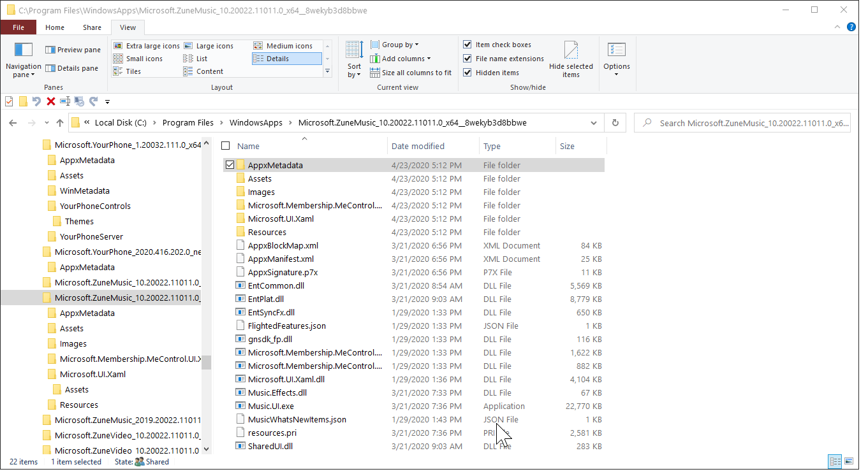This screenshot has height=474, width=868.
Task: Open address bar history dropdown arrow
Action: (594, 123)
